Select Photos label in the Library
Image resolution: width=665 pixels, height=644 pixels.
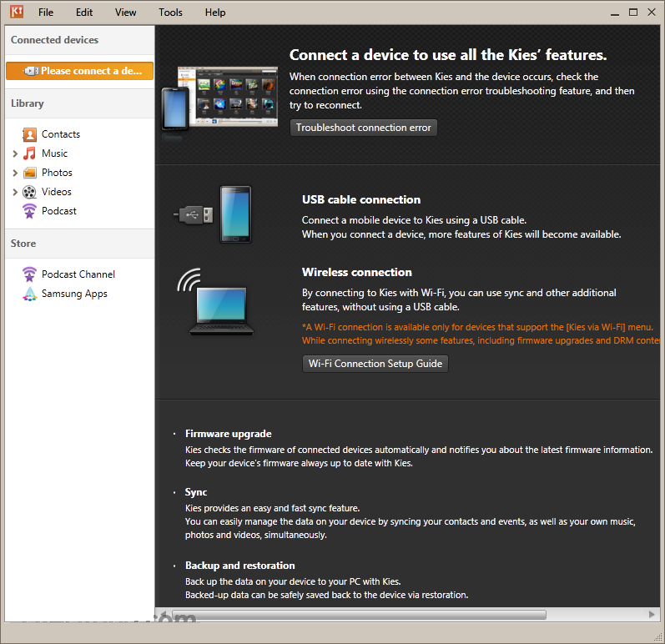pyautogui.click(x=57, y=173)
